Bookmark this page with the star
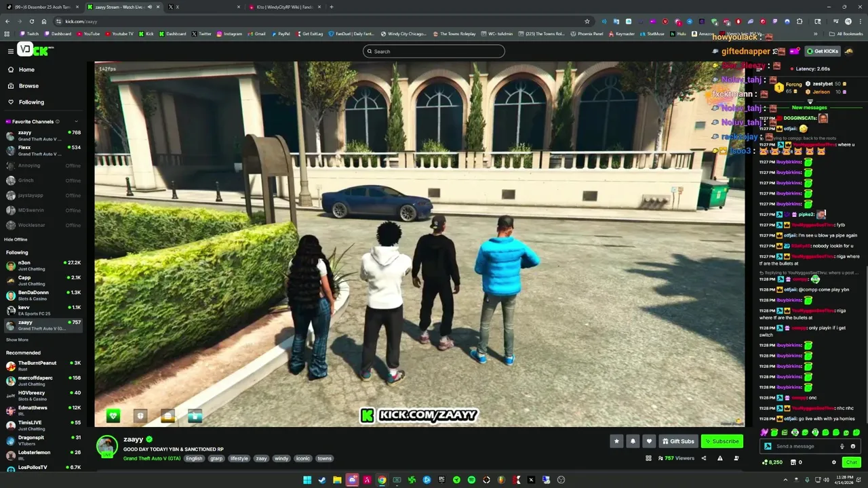Screen dimensions: 868x488 587,21
